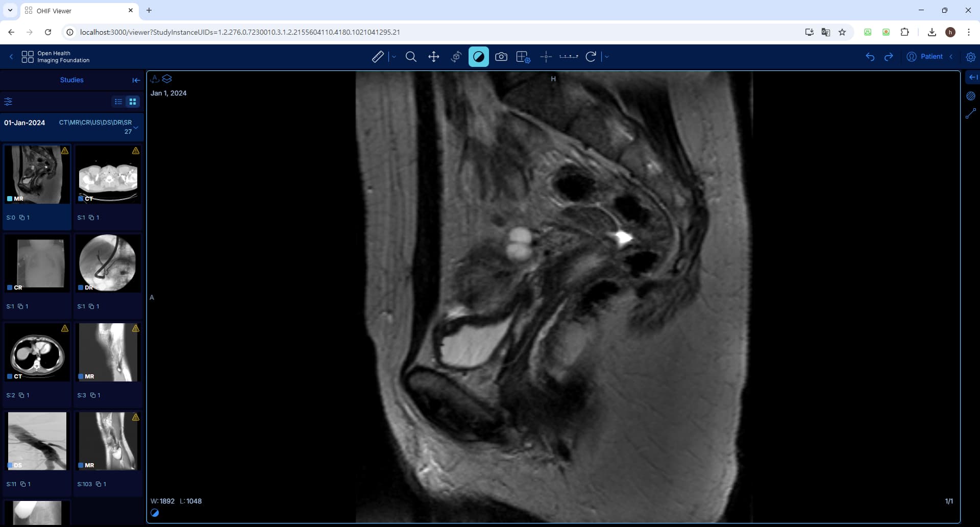Image resolution: width=980 pixels, height=527 pixels.
Task: Click the Rotate Right tool
Action: [x=591, y=57]
